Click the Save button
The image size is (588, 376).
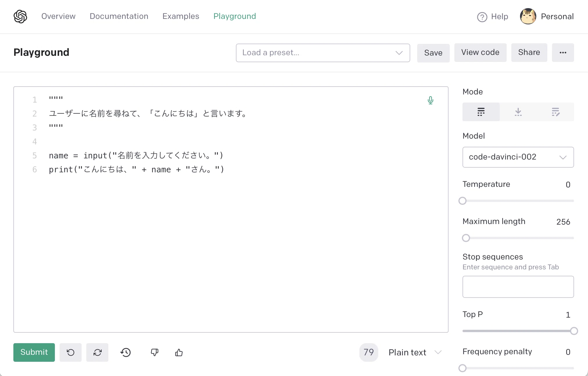(x=433, y=53)
